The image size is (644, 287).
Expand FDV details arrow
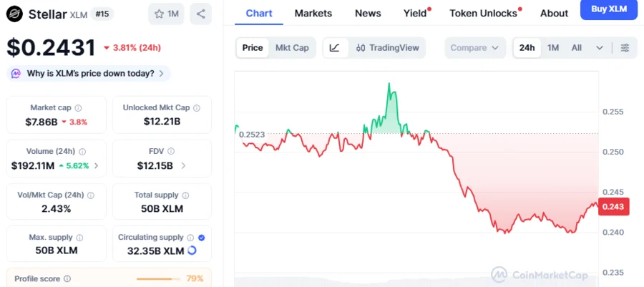pyautogui.click(x=183, y=165)
